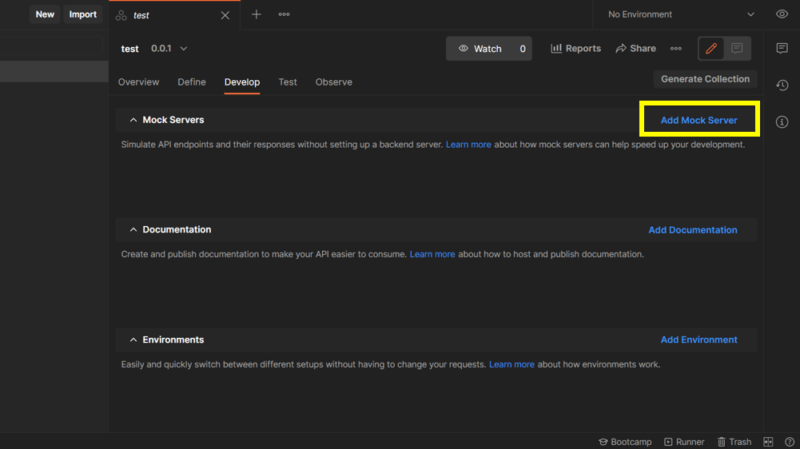Click the watch count 0
800x449 pixels.
tap(522, 48)
